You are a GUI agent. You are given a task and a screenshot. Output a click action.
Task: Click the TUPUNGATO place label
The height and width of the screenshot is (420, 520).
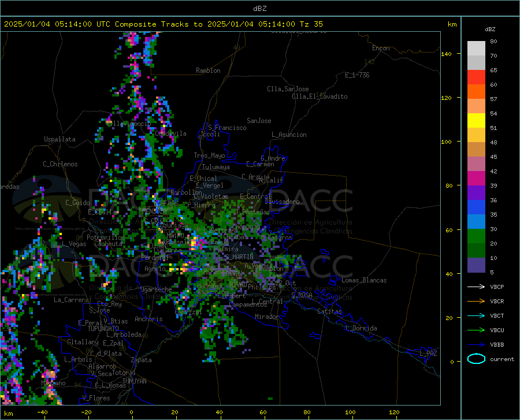(103, 329)
